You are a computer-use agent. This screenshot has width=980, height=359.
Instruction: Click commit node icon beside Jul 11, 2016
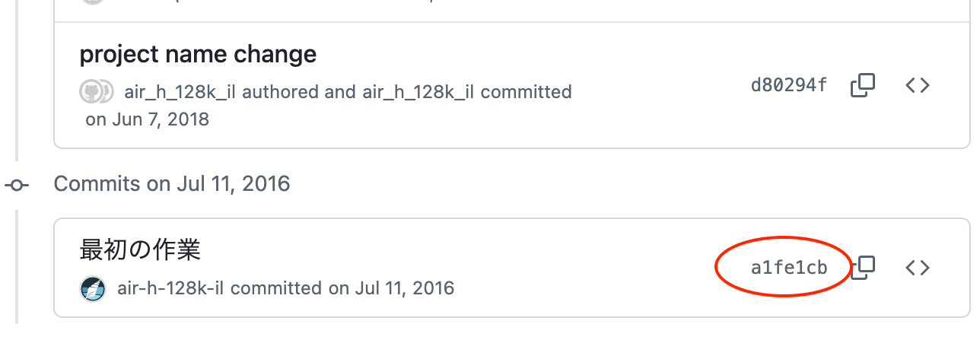(17, 185)
